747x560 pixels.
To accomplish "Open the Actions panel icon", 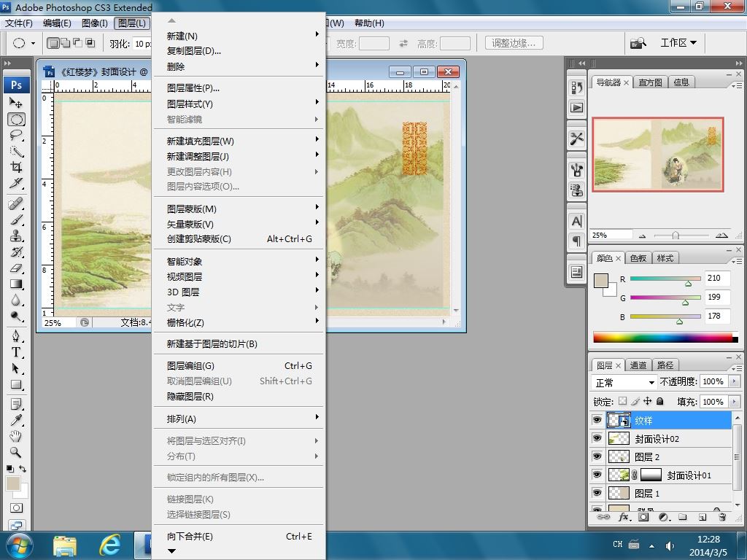I will (576, 108).
